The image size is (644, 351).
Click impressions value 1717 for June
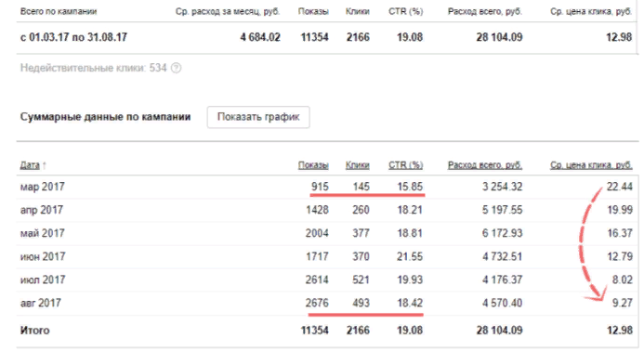coord(317,256)
